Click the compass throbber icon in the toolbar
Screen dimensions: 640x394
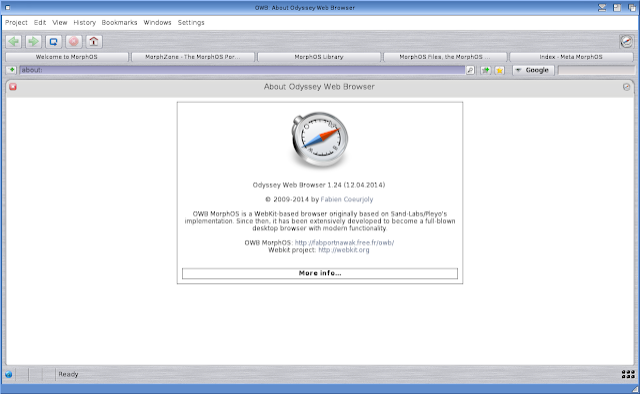tap(626, 42)
